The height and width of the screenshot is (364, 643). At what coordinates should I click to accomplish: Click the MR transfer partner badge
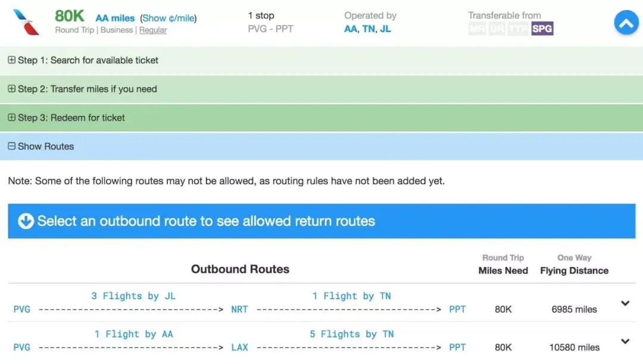(x=477, y=29)
